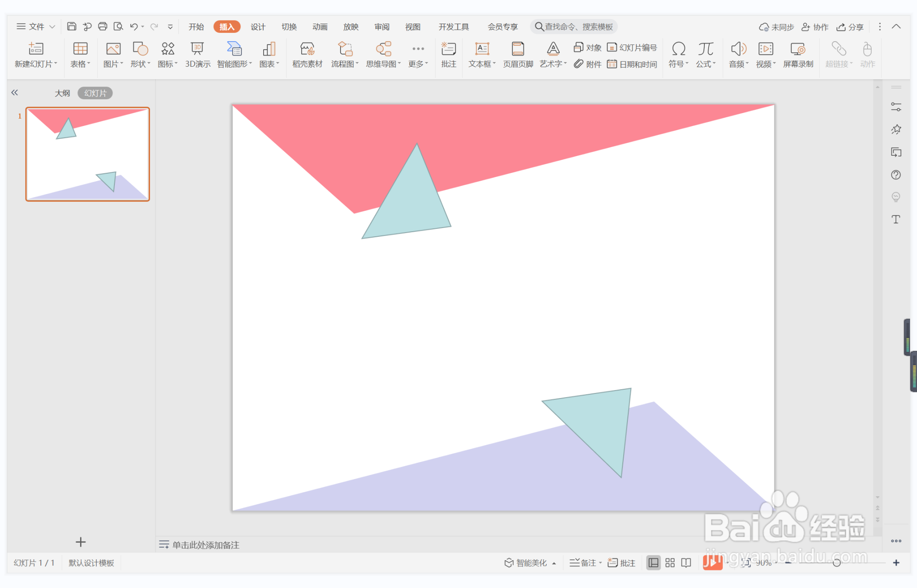Insert 日期和时间 date and time

click(632, 64)
